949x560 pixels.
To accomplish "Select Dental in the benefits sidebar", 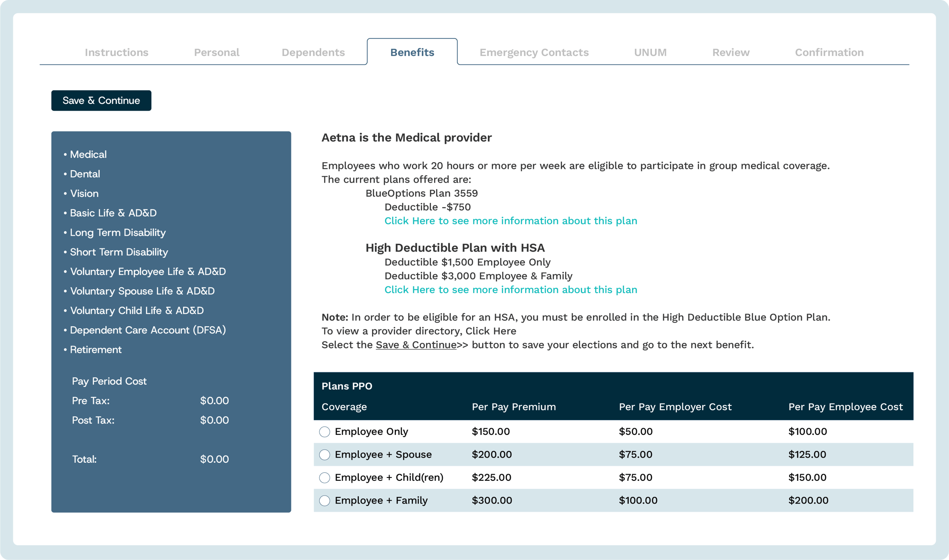I will click(x=85, y=174).
